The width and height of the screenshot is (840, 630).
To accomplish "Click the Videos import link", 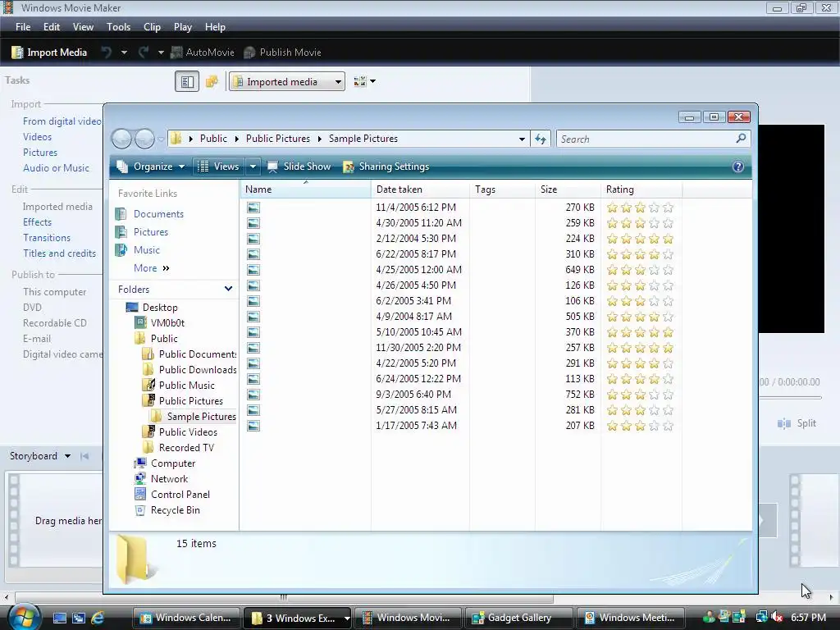I will [x=37, y=137].
